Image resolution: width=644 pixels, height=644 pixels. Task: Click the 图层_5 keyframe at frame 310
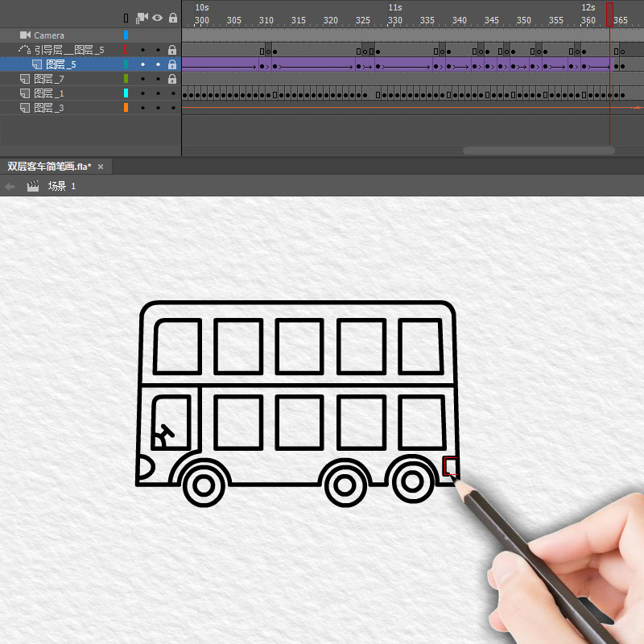click(x=262, y=66)
